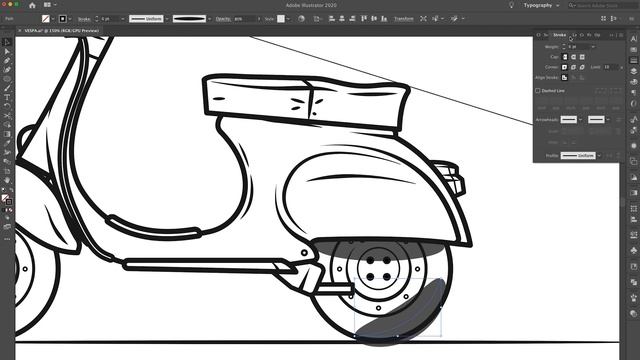640x360 pixels.
Task: Enable the Dashed Line checkbox
Action: click(538, 91)
